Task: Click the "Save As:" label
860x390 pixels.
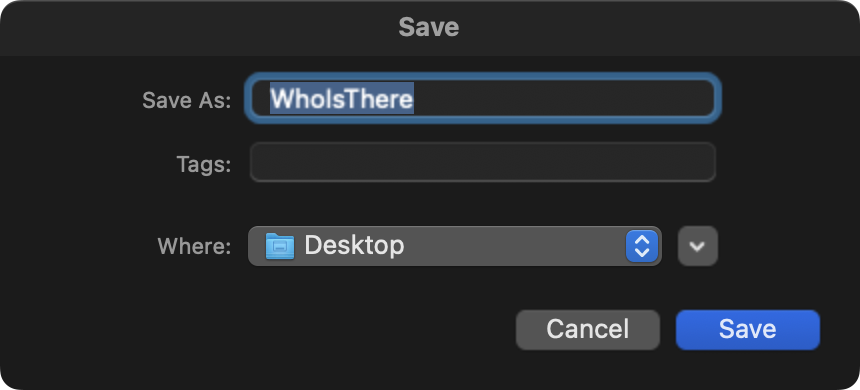Action: (x=186, y=100)
